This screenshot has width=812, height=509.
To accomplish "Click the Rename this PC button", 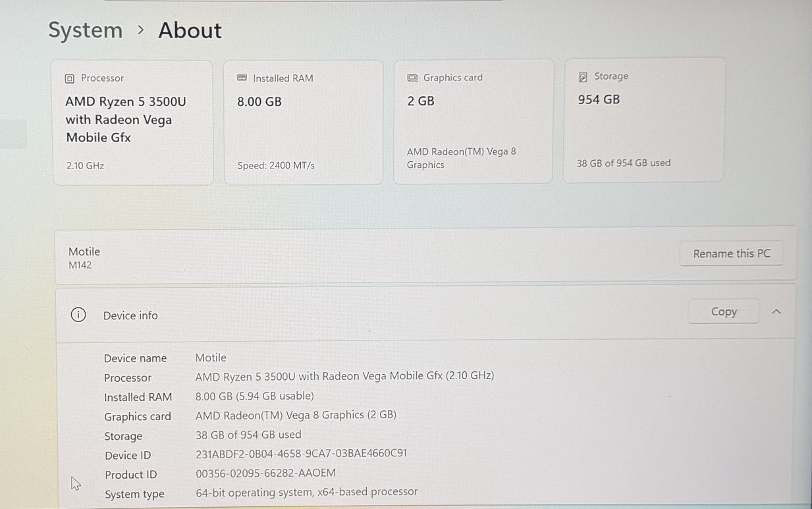I will [732, 254].
